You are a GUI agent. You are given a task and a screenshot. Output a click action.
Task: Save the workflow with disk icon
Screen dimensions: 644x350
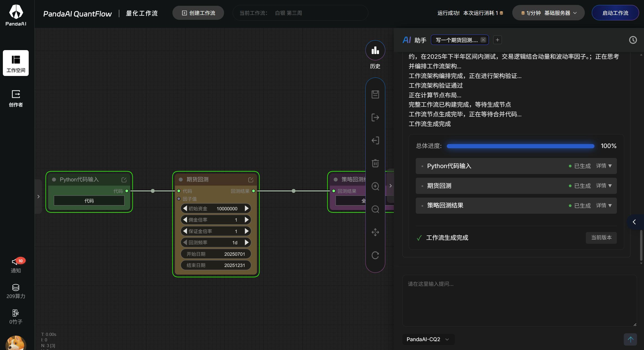point(375,94)
